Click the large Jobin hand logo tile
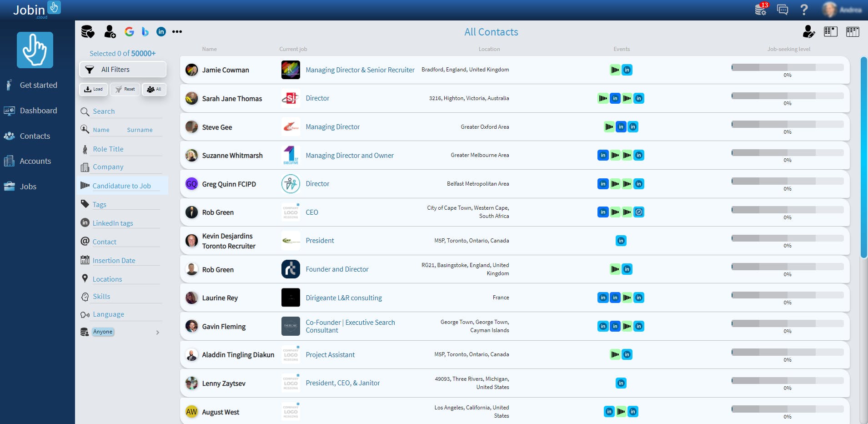Viewport: 868px width, 424px height. pyautogui.click(x=35, y=50)
